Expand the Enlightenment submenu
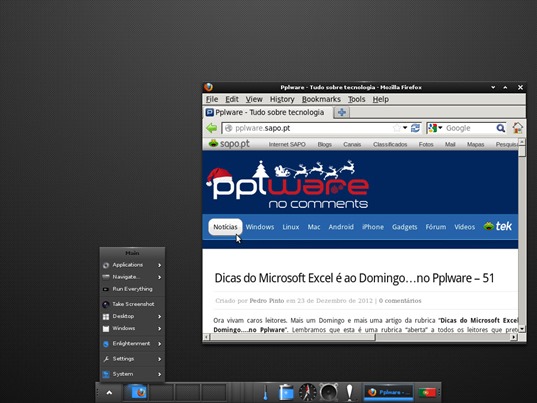Screen dimensions: 537x403 click(x=132, y=344)
